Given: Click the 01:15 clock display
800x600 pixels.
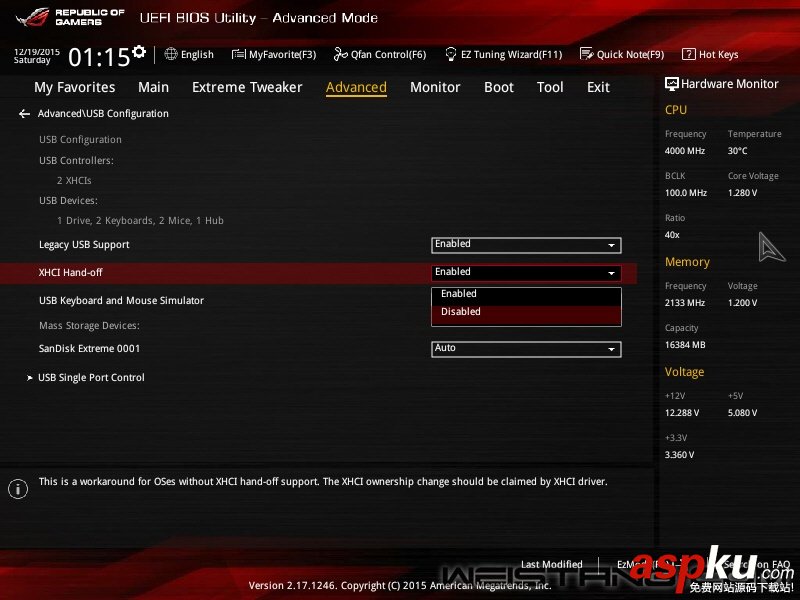Looking at the screenshot, I should (x=99, y=57).
